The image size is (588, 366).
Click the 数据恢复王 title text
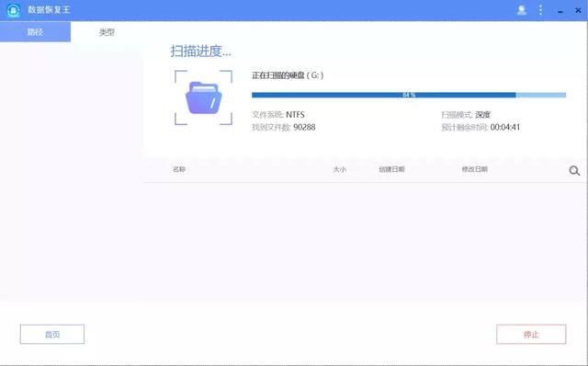tap(49, 10)
